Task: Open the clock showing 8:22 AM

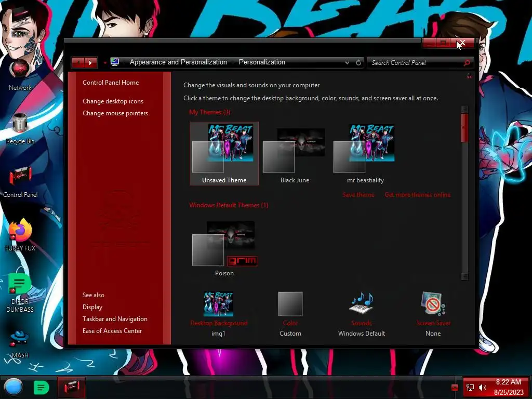Action: pyautogui.click(x=509, y=387)
